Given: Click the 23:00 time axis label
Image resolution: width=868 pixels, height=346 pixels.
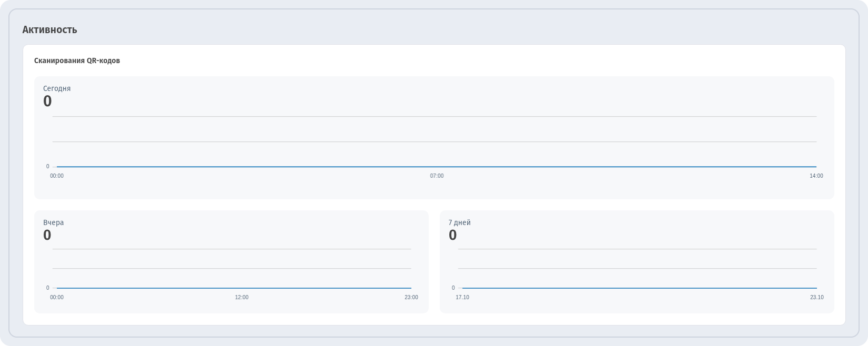Looking at the screenshot, I should 411,297.
